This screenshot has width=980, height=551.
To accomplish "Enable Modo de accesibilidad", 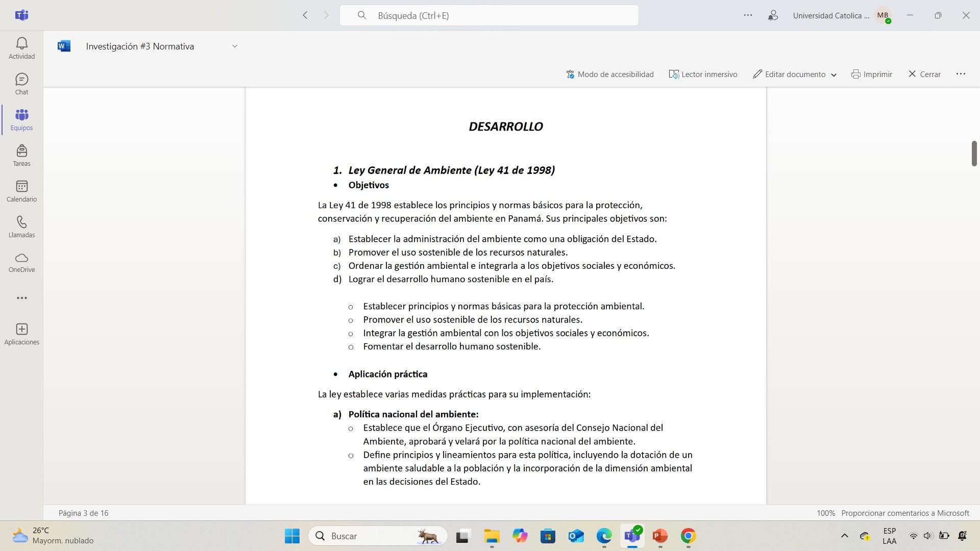I will [610, 74].
